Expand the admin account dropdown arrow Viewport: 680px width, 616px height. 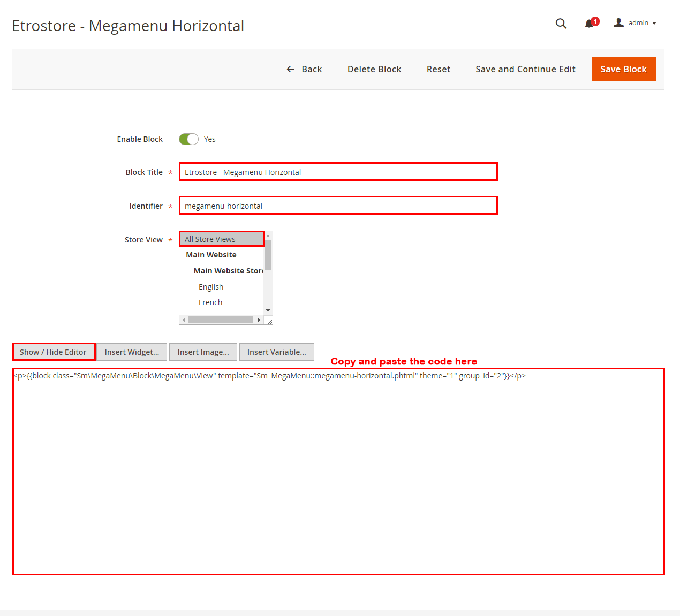654,24
